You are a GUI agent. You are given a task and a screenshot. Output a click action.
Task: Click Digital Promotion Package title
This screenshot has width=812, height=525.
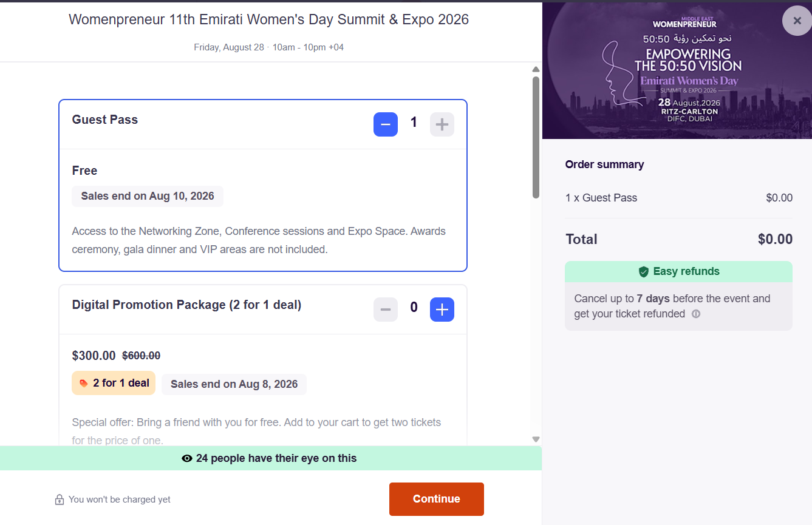point(186,305)
